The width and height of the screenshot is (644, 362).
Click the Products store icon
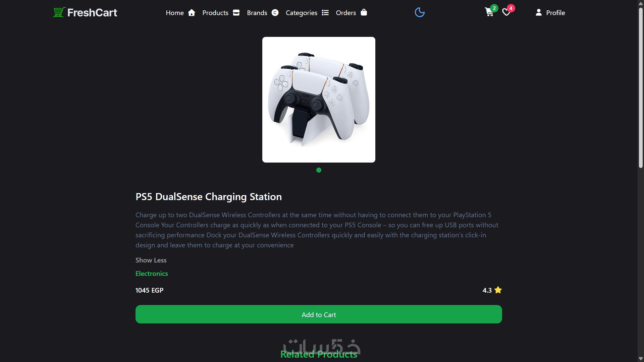236,13
